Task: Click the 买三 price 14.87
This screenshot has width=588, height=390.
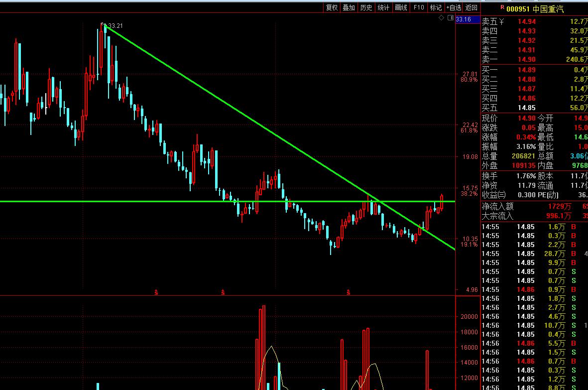Action: [526, 89]
